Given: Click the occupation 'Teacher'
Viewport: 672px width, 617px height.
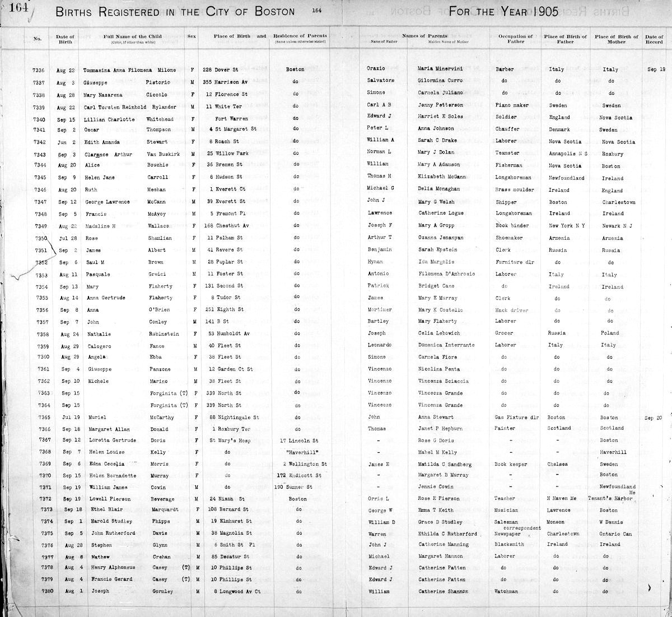Looking at the screenshot, I should click(506, 498).
